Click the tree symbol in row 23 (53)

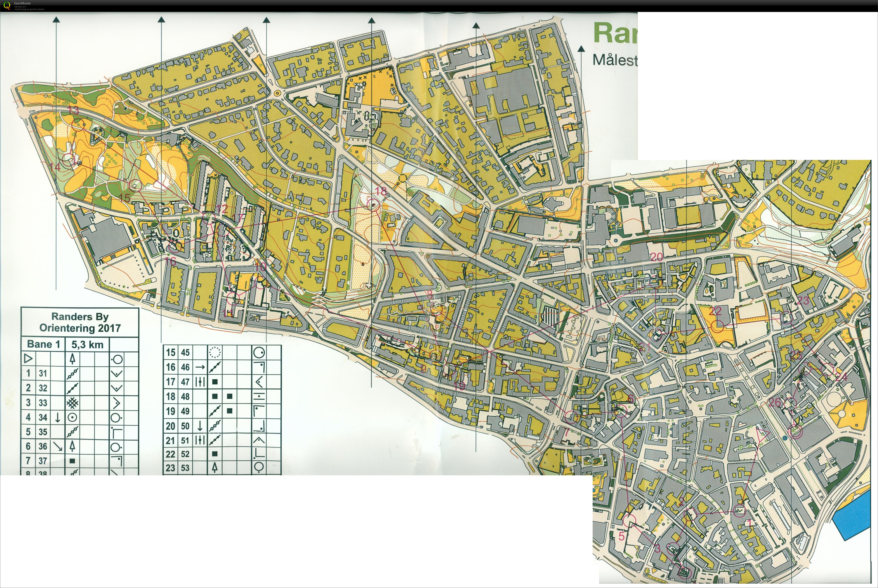[214, 468]
